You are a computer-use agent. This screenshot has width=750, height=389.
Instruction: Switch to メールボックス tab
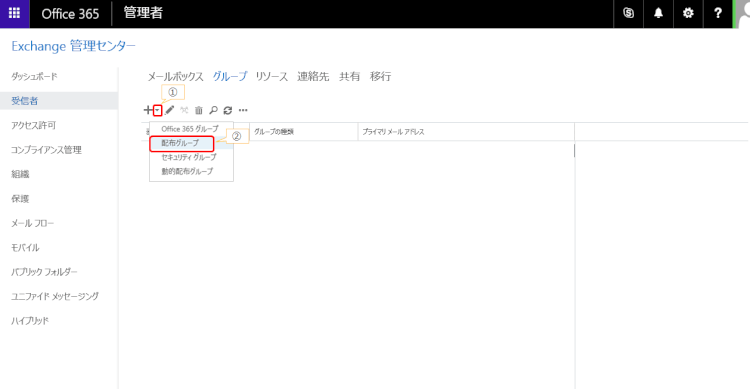[175, 77]
